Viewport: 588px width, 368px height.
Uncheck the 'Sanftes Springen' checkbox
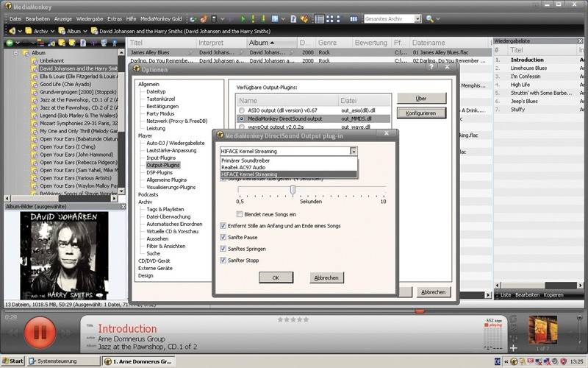click(x=223, y=249)
